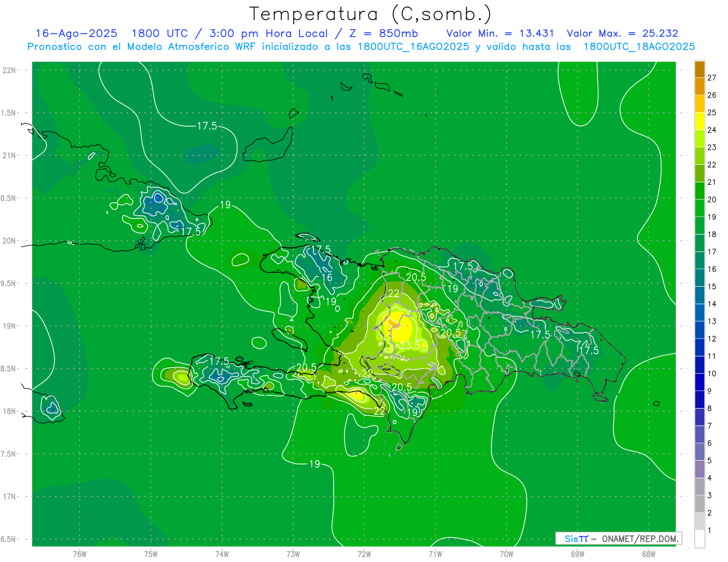
Task: Click the '17.5' contour label near 21.5N
Action: 207,125
